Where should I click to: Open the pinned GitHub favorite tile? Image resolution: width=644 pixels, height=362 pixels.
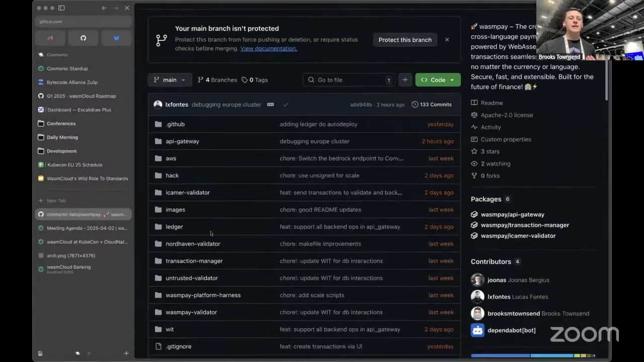84,38
